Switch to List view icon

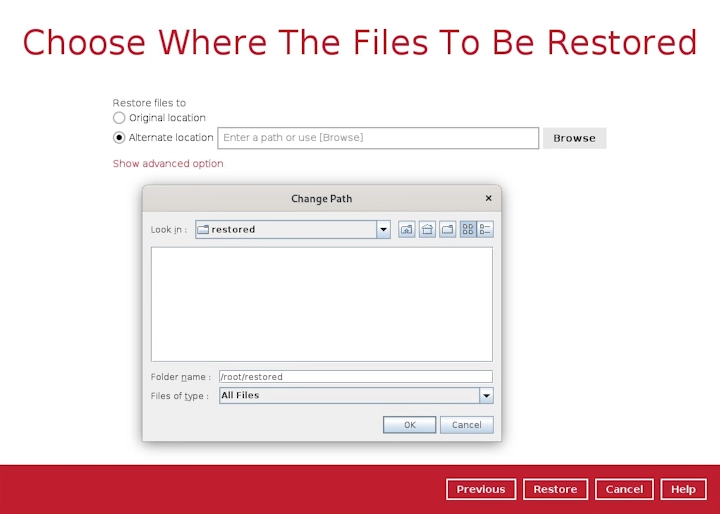(467, 229)
